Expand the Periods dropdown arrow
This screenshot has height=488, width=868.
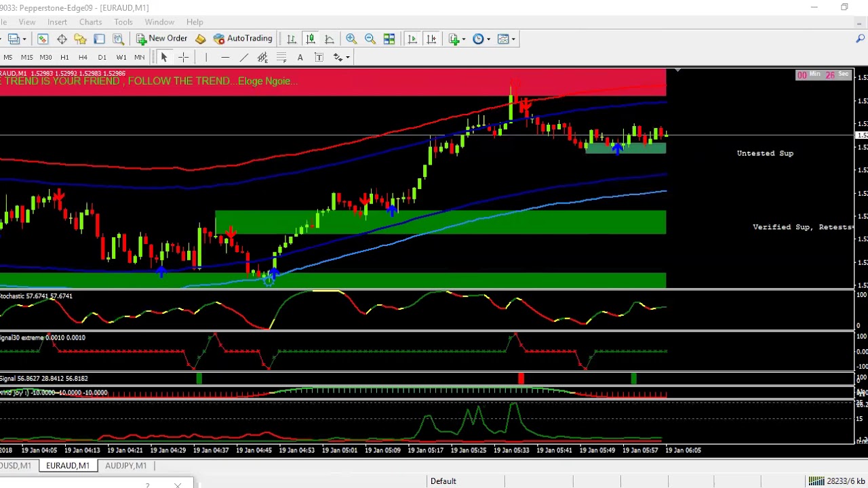tap(488, 39)
